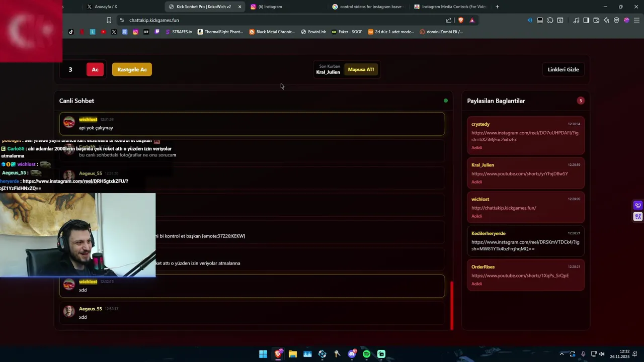This screenshot has width=644, height=362.
Task: Click the Mapusa AT! button
Action: point(361,69)
